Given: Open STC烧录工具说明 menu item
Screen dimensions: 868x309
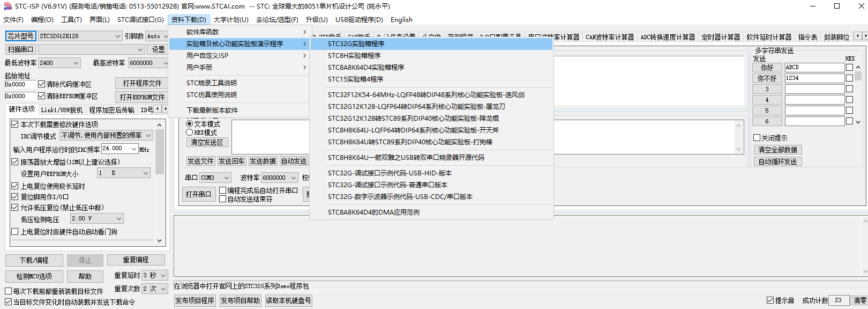Looking at the screenshot, I should 240,83.
